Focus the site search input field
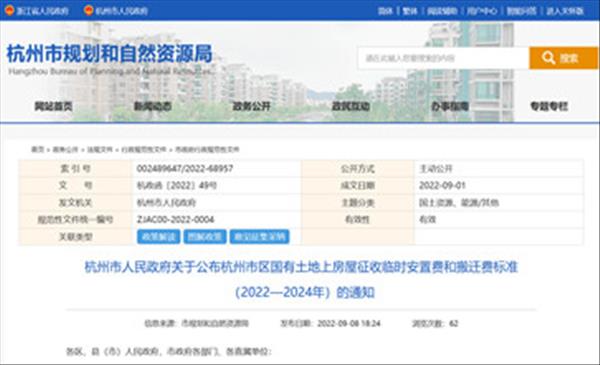600x365 pixels. pyautogui.click(x=443, y=58)
